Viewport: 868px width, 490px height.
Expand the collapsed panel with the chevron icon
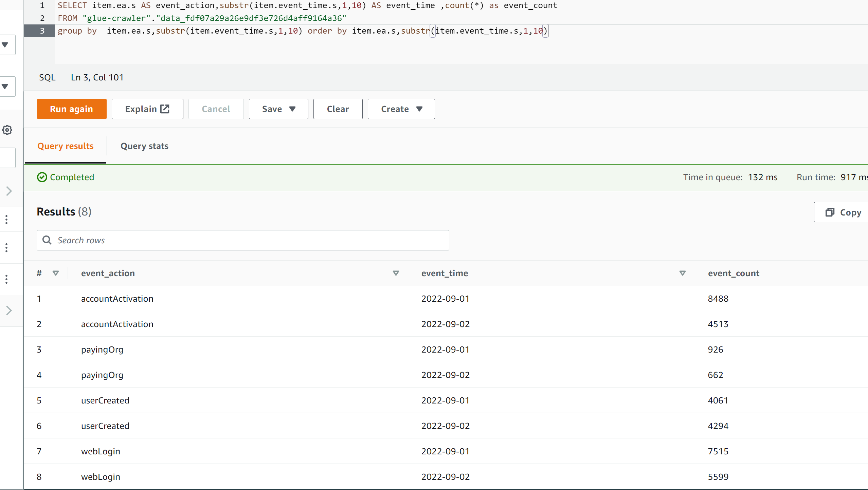click(x=8, y=191)
